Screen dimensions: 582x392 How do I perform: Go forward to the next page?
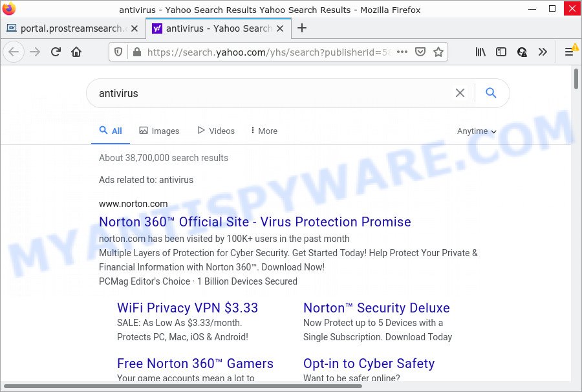pos(36,52)
